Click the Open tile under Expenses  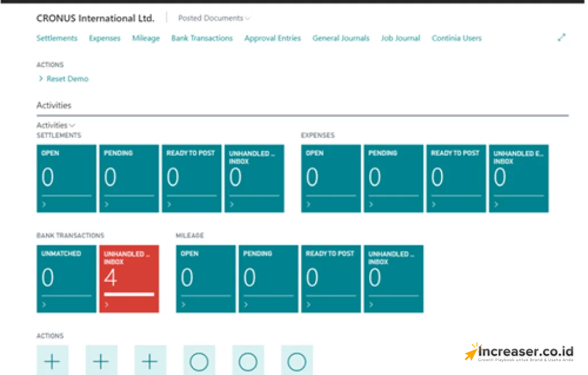[x=330, y=178]
